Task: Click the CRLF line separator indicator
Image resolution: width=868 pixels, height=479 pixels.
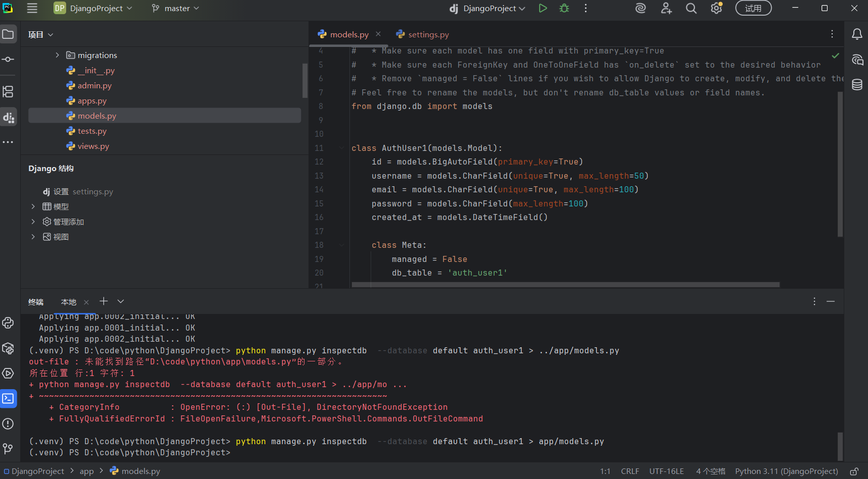Action: pyautogui.click(x=630, y=471)
